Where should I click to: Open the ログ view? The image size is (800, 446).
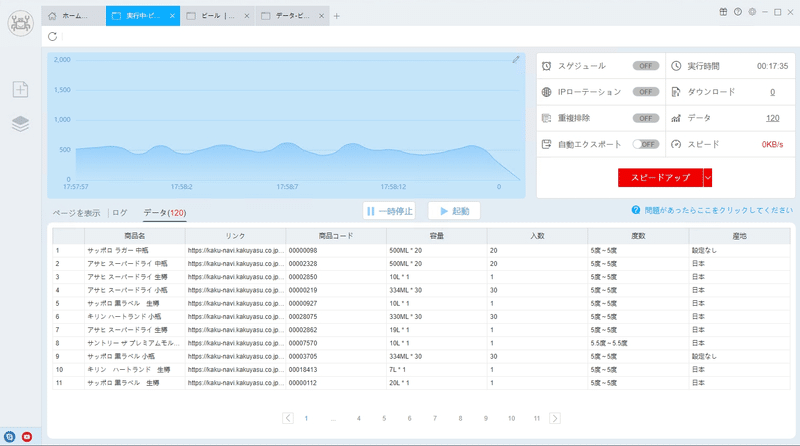[x=120, y=213]
